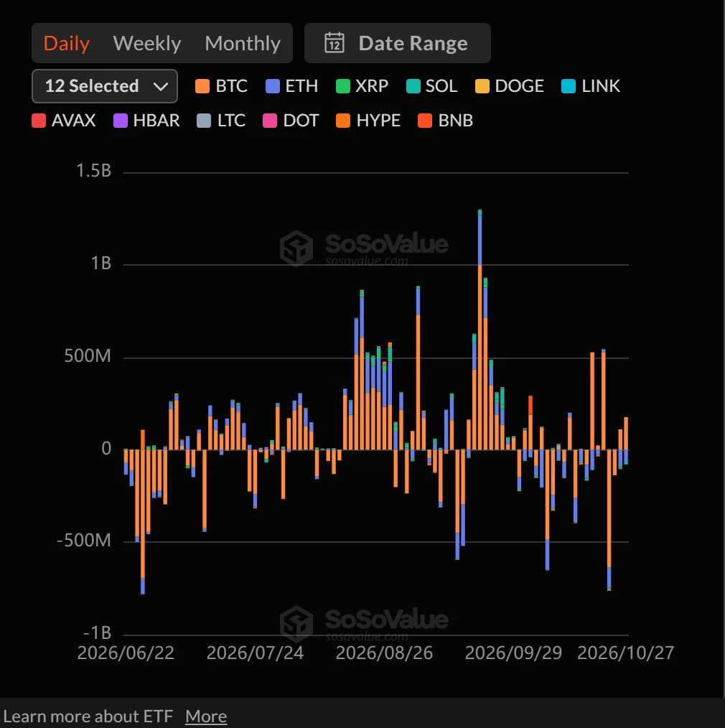Switch to the Weekly view tab

pyautogui.click(x=146, y=43)
